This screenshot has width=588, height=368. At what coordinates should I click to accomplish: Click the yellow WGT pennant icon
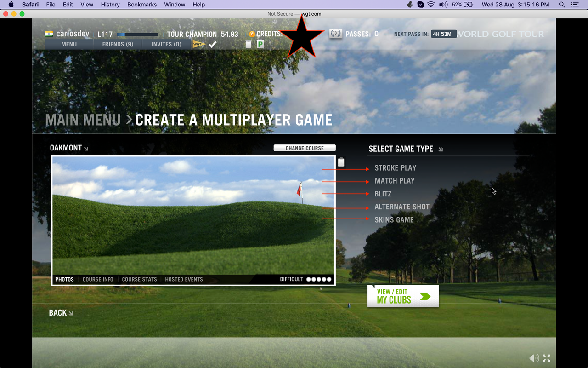coord(199,45)
